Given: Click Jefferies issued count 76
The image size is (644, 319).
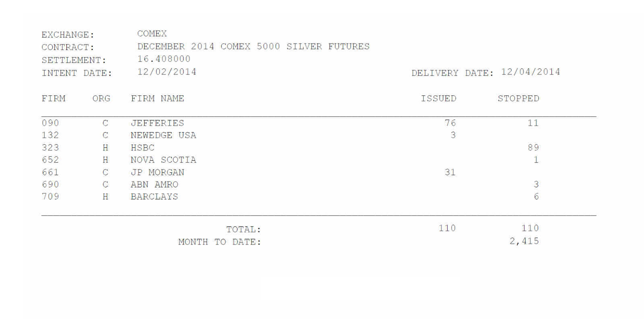Looking at the screenshot, I should point(450,123).
